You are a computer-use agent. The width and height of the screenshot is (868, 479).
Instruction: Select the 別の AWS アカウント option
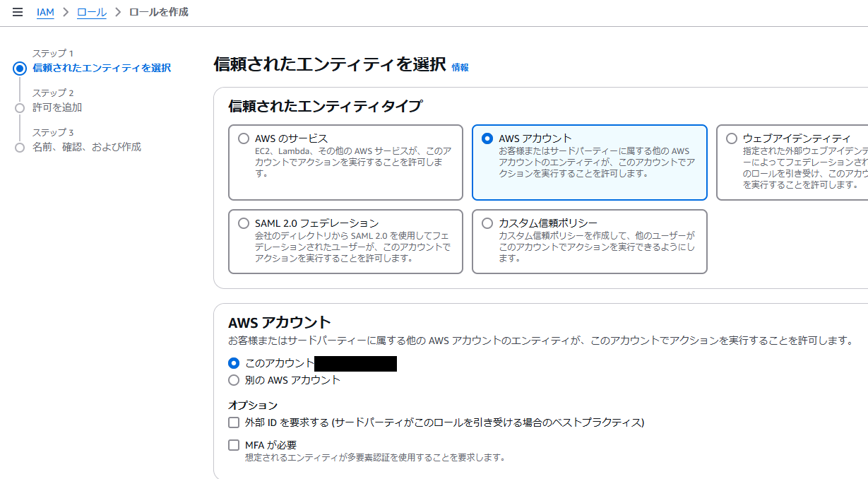coord(234,379)
